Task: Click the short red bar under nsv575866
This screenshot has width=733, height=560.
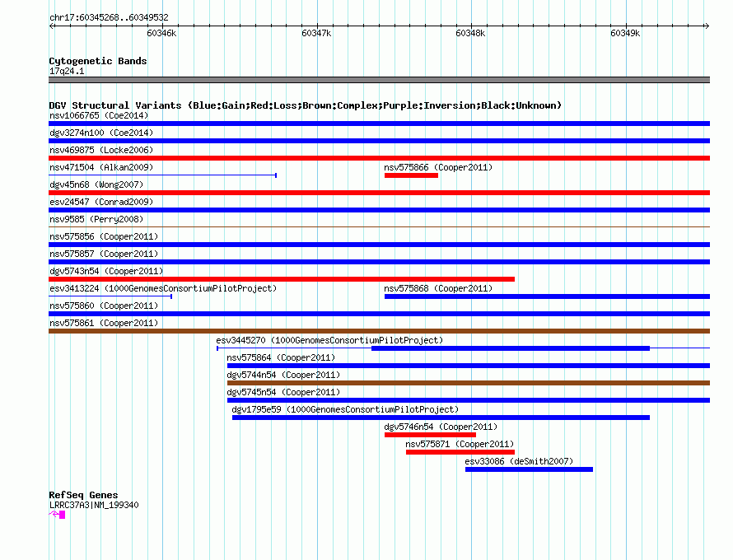Action: 411,175
